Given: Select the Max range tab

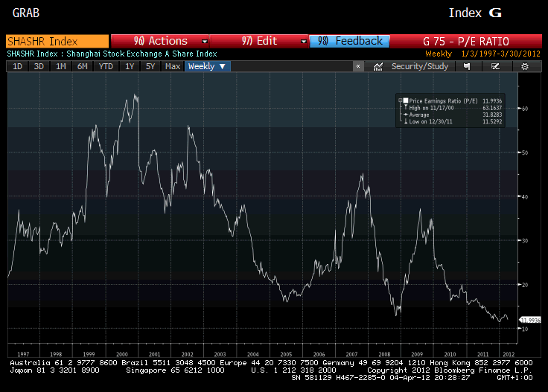Looking at the screenshot, I should click(173, 66).
